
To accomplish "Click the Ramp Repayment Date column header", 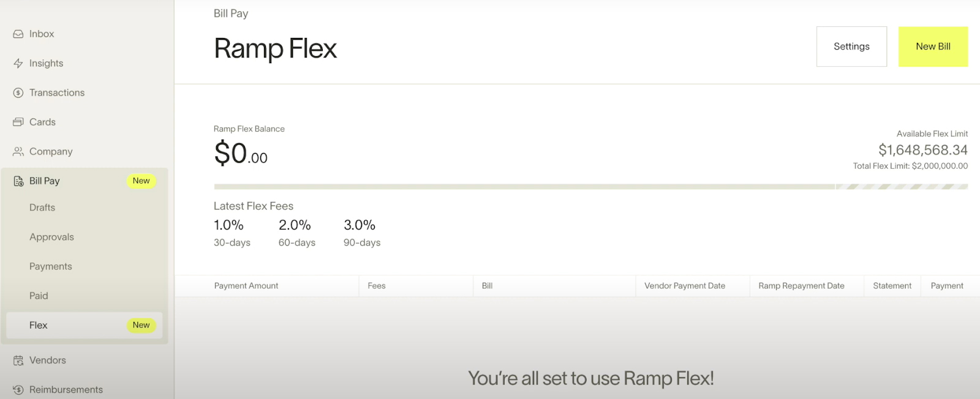I will (801, 286).
